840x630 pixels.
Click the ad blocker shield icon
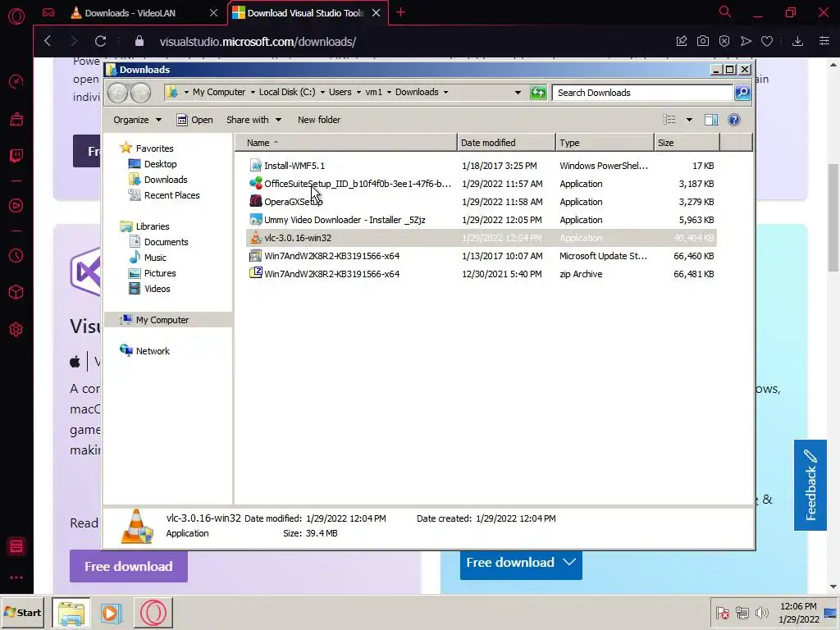click(x=724, y=41)
